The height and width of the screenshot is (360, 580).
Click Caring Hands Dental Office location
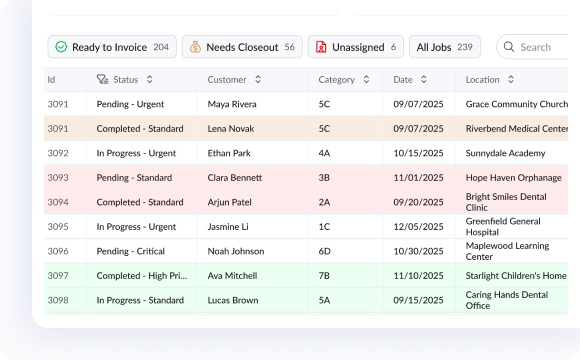click(x=507, y=300)
